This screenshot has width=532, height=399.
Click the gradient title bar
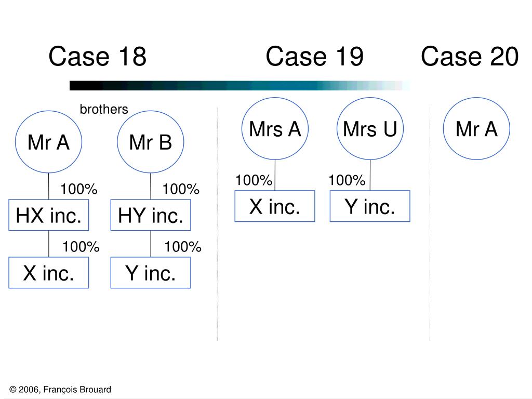click(x=240, y=86)
